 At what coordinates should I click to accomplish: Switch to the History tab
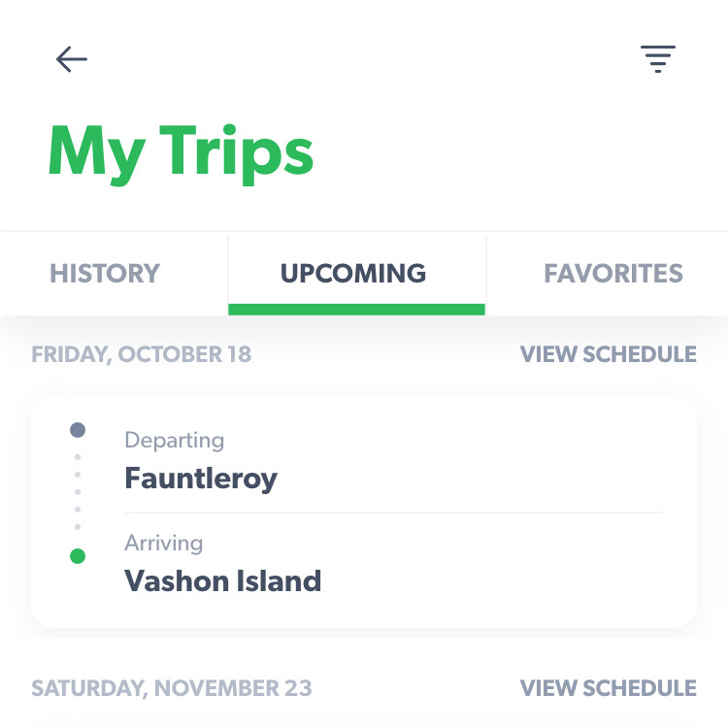pos(105,273)
